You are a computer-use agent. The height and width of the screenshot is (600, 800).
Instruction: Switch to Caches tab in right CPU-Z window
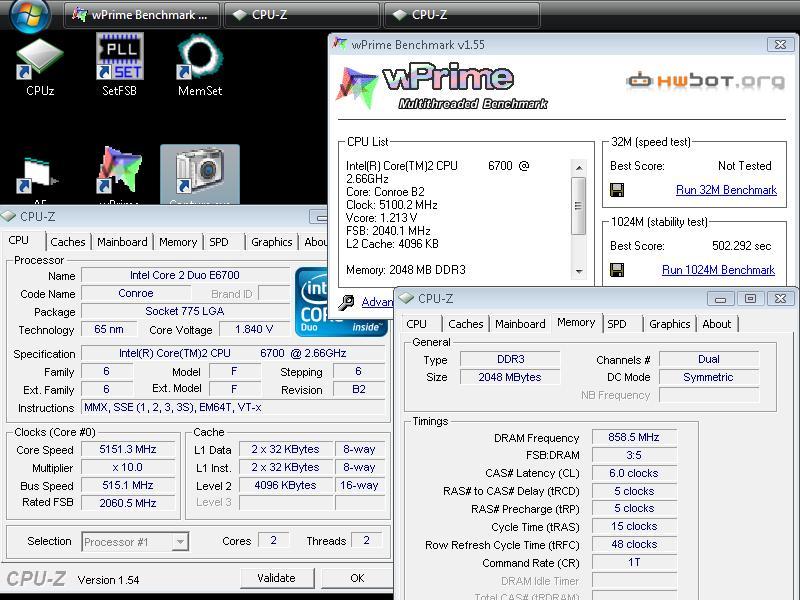[465, 324]
